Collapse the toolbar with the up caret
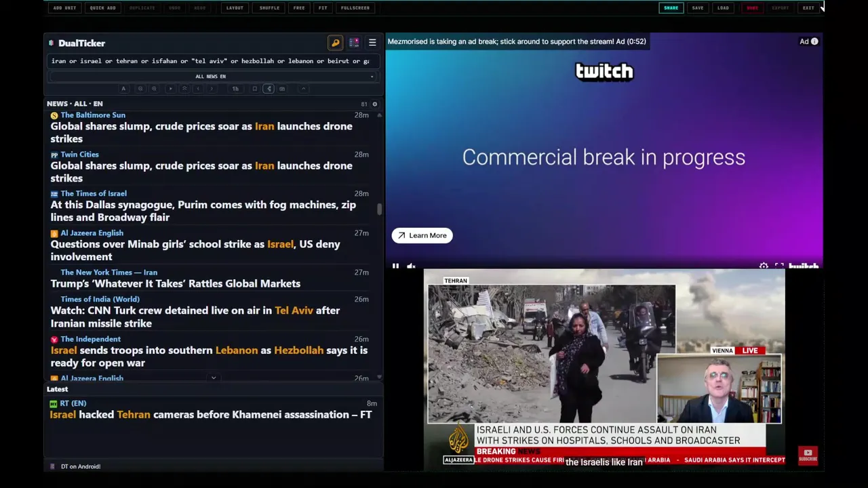Image resolution: width=868 pixels, height=488 pixels. (303, 89)
